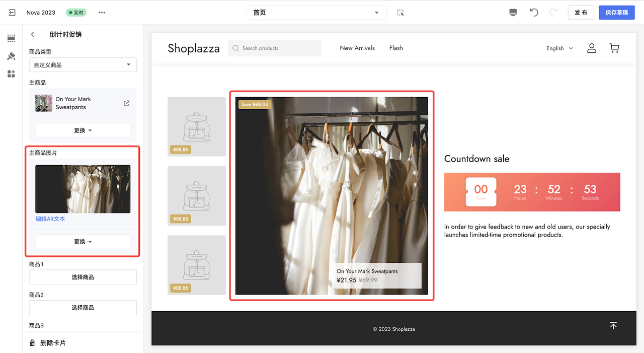Click the element inspector selection icon
The width and height of the screenshot is (644, 353).
400,13
